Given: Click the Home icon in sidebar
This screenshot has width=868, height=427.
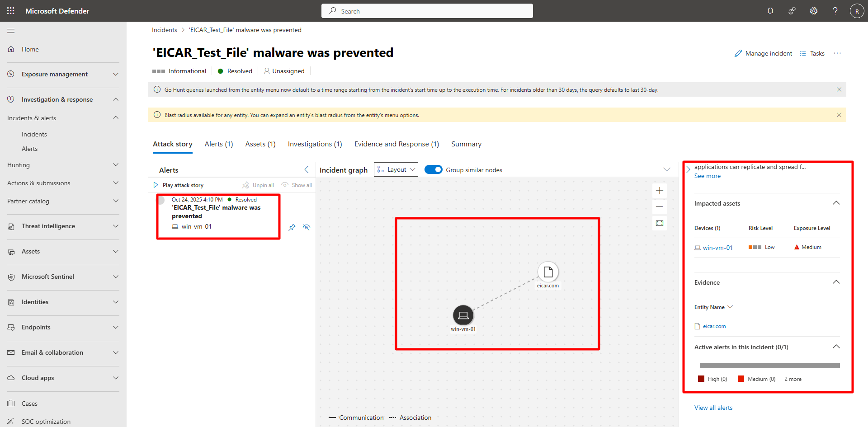Looking at the screenshot, I should click(x=11, y=49).
